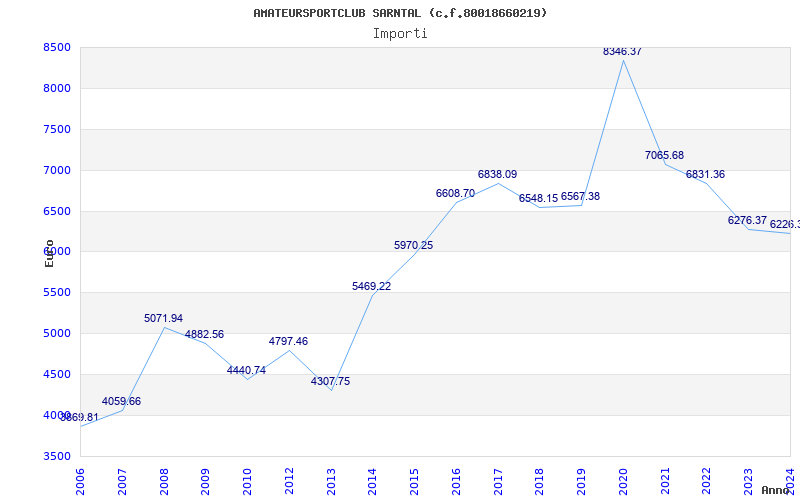800x500 pixels.
Task: Click the data label 6276.37
Action: pyautogui.click(x=747, y=220)
